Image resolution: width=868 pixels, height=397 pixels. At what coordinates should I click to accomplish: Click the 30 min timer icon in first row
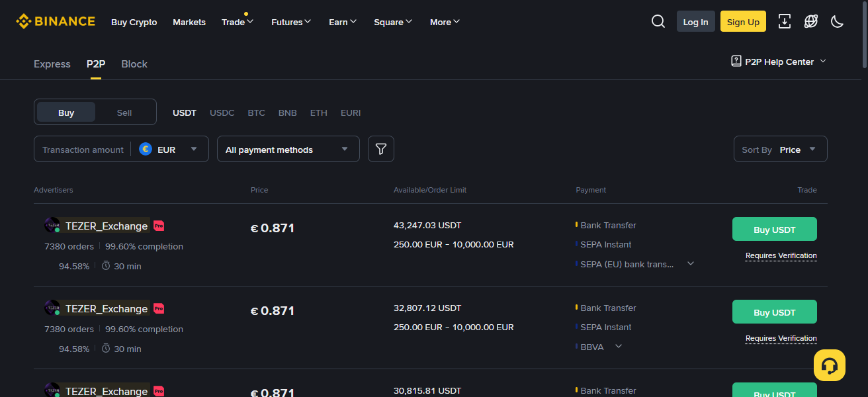point(106,266)
